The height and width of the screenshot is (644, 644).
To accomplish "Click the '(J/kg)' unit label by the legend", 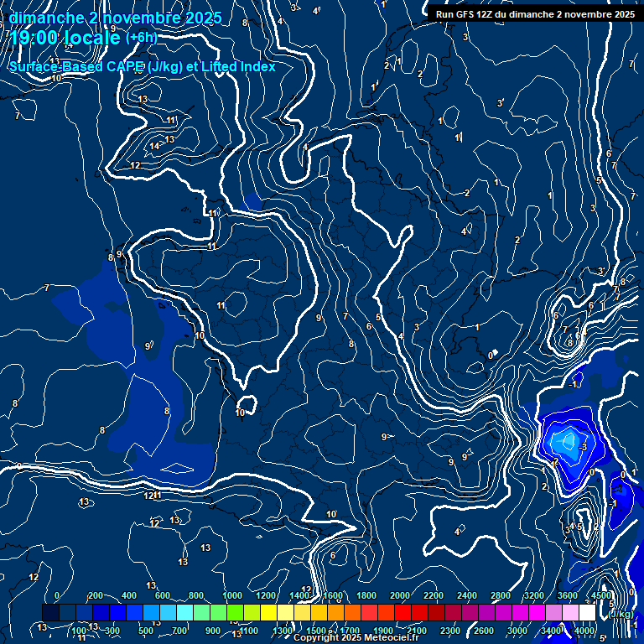I will pyautogui.click(x=621, y=614).
